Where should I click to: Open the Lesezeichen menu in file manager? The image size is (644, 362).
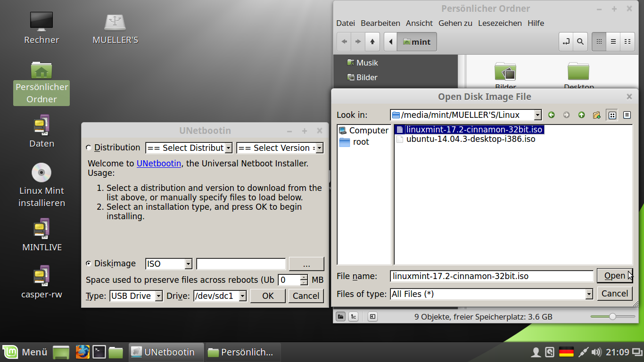[x=500, y=23]
